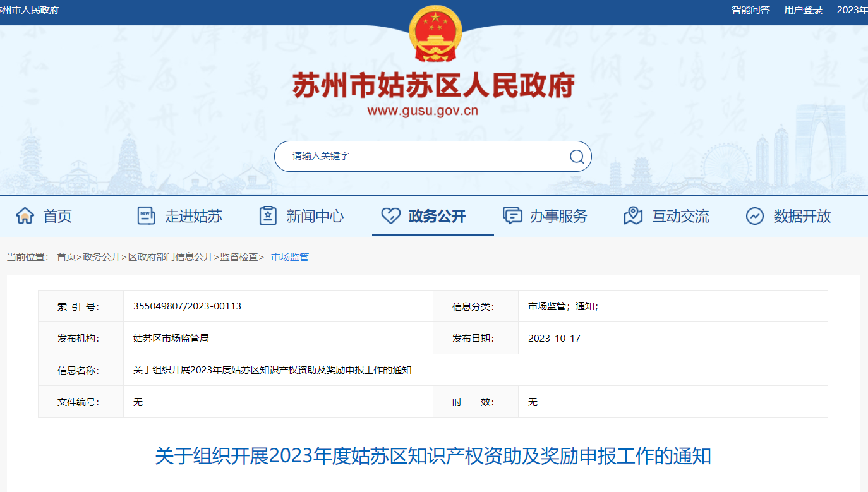Click the house icon beside 首页
Image resolution: width=868 pixels, height=492 pixels.
pyautogui.click(x=25, y=216)
